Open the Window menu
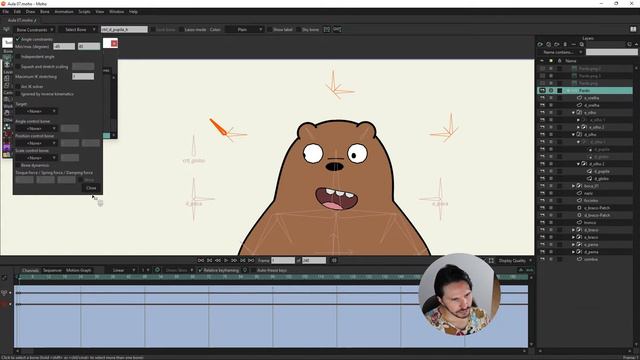 (116, 12)
